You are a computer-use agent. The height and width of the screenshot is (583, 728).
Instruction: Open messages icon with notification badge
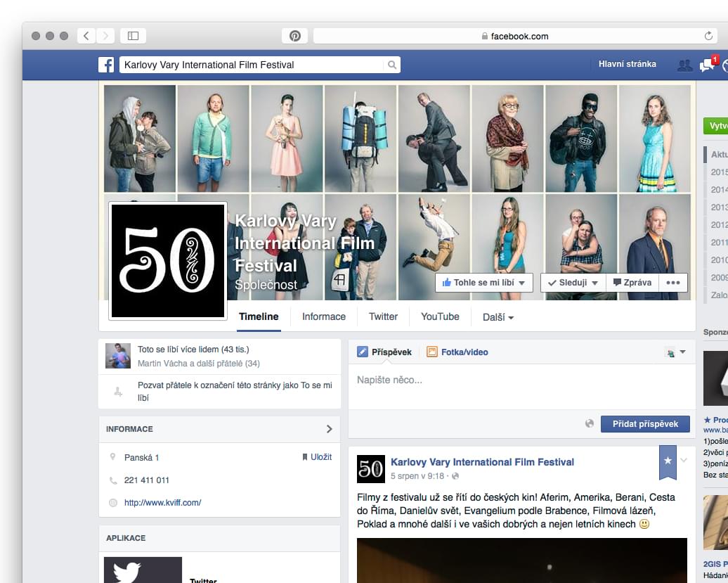[x=708, y=64]
